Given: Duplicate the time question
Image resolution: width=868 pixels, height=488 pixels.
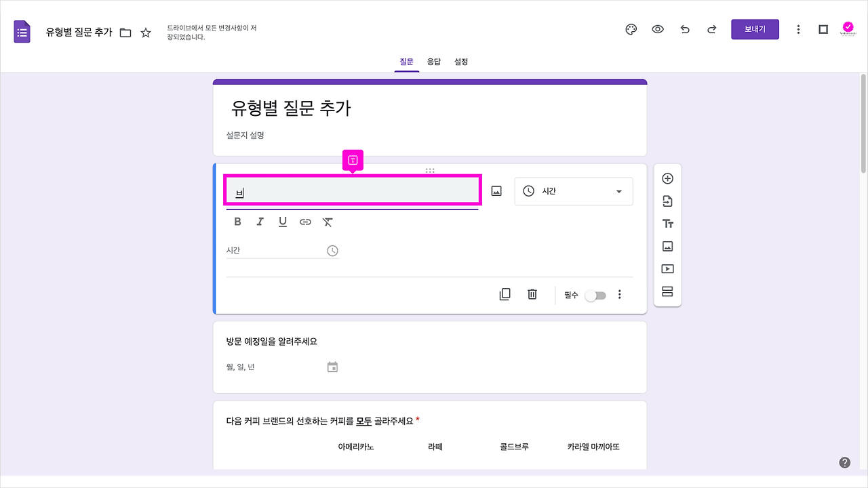Looking at the screenshot, I should (x=505, y=294).
